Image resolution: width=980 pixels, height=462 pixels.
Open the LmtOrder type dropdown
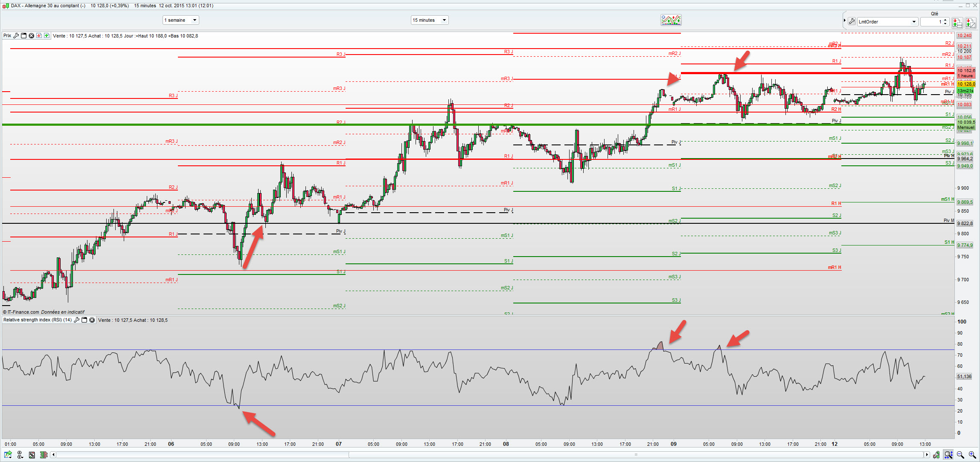[x=913, y=22]
